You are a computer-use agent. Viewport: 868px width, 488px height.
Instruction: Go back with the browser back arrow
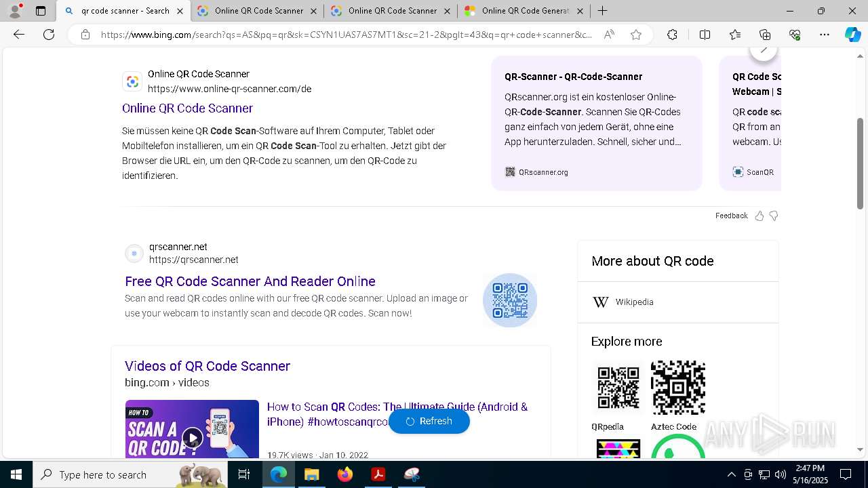tap(19, 35)
